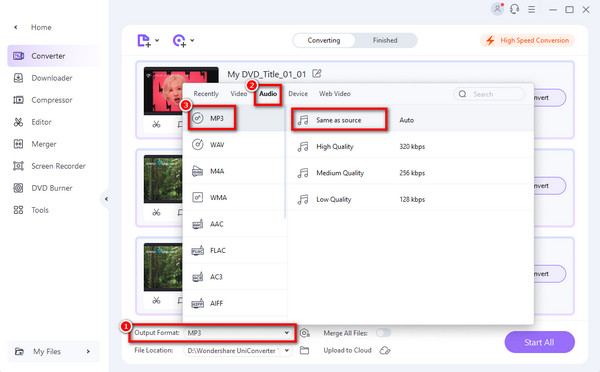Screen dimensions: 600x372
Task: Expand the Load DVD dropdown arrow
Action: pos(192,40)
